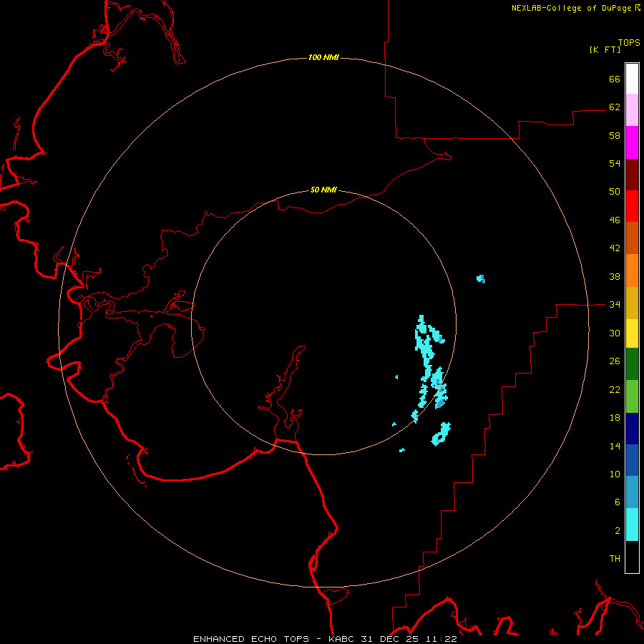Image resolution: width=644 pixels, height=644 pixels.
Task: Click the yellow legend swatch near 30
Action: [x=632, y=333]
